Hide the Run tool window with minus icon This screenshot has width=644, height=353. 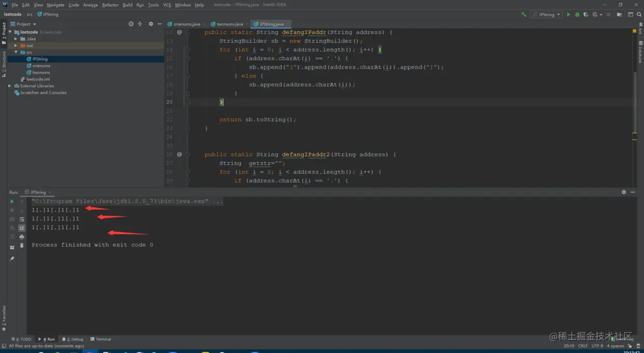tap(633, 192)
